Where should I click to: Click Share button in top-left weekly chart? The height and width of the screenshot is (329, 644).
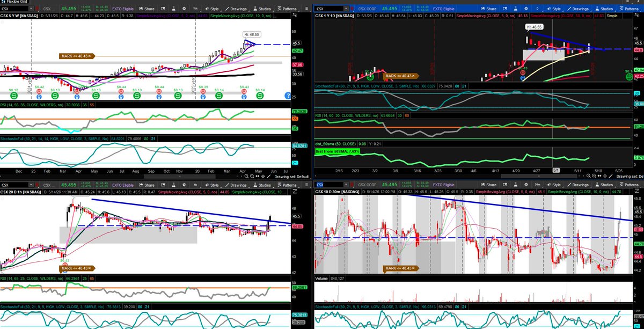click(147, 9)
